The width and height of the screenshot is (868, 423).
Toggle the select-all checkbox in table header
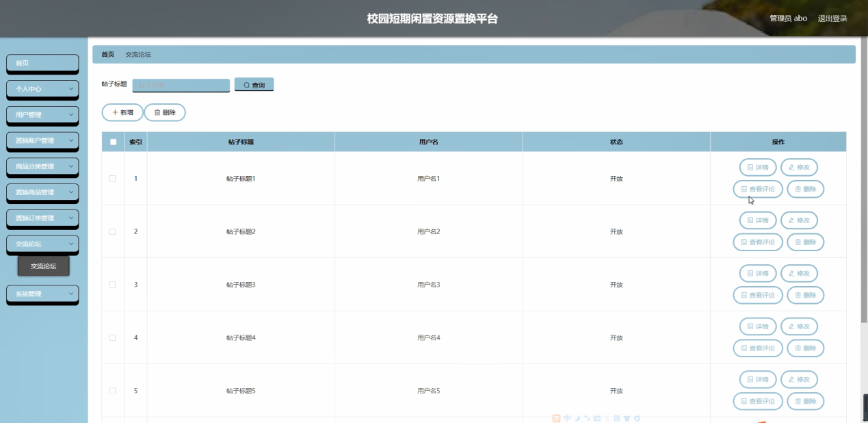[113, 142]
